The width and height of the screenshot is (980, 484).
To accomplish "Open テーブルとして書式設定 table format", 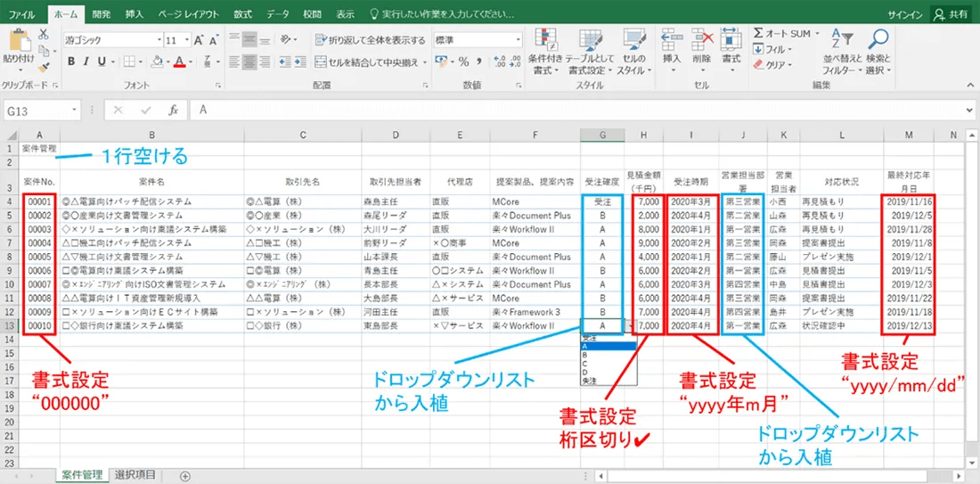I will click(591, 52).
